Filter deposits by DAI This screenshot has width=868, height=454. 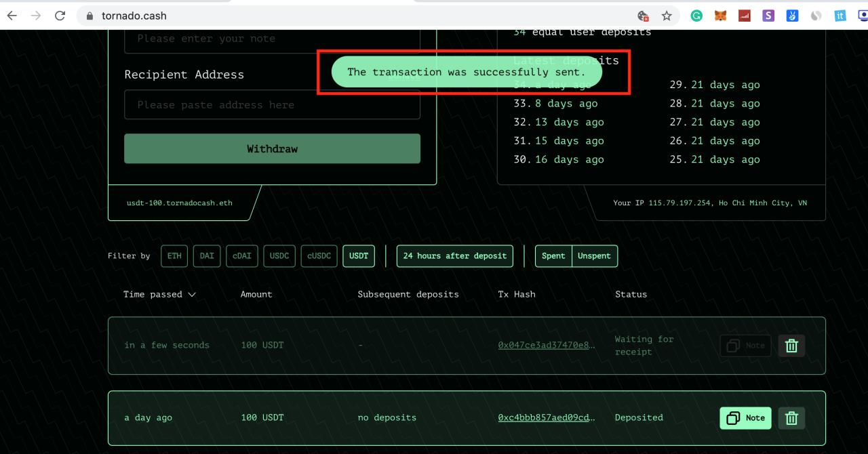point(207,256)
